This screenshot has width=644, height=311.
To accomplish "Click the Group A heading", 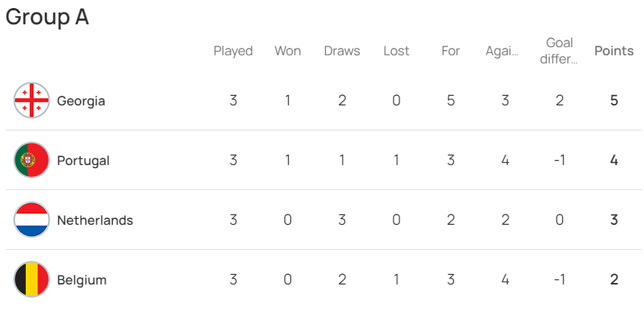I will tap(47, 17).
